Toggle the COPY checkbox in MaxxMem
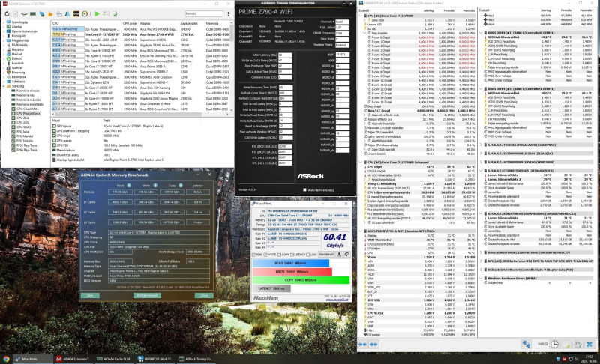600x364 pixels. [279, 255]
